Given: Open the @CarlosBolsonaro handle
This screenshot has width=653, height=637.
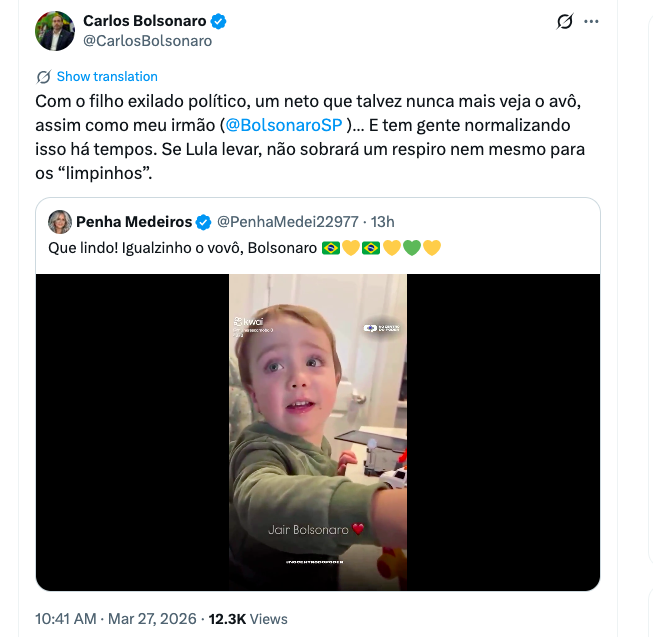Looking at the screenshot, I should (x=147, y=41).
